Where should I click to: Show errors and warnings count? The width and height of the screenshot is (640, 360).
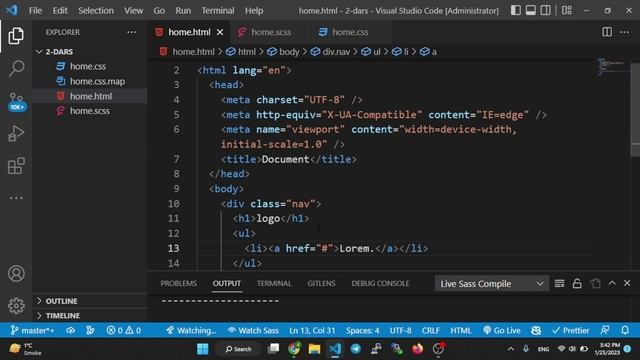click(x=124, y=330)
